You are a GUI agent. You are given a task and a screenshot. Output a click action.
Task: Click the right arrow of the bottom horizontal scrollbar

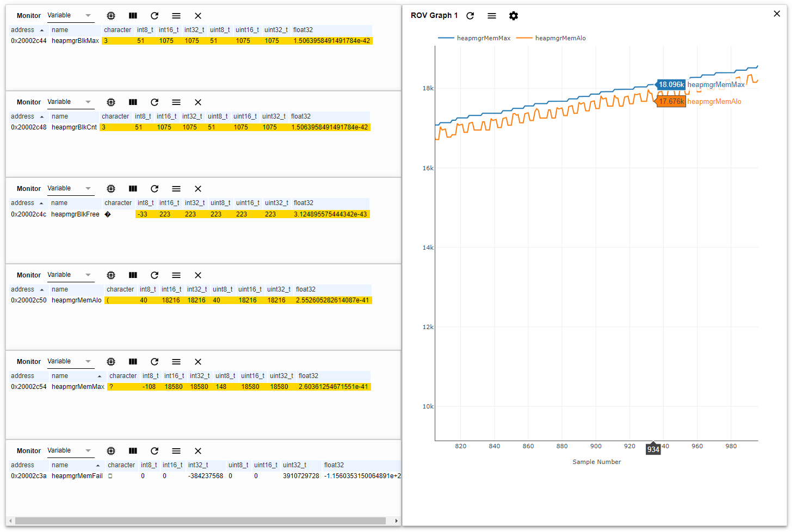(x=396, y=521)
